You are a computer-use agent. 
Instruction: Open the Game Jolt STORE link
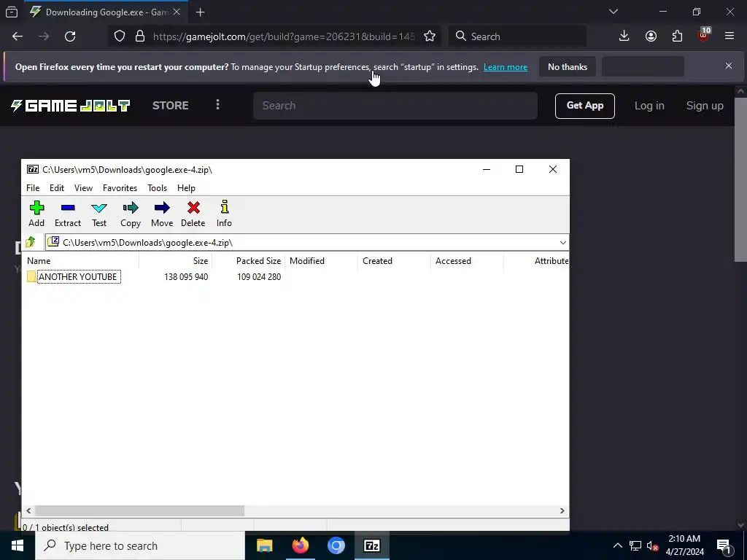[171, 106]
